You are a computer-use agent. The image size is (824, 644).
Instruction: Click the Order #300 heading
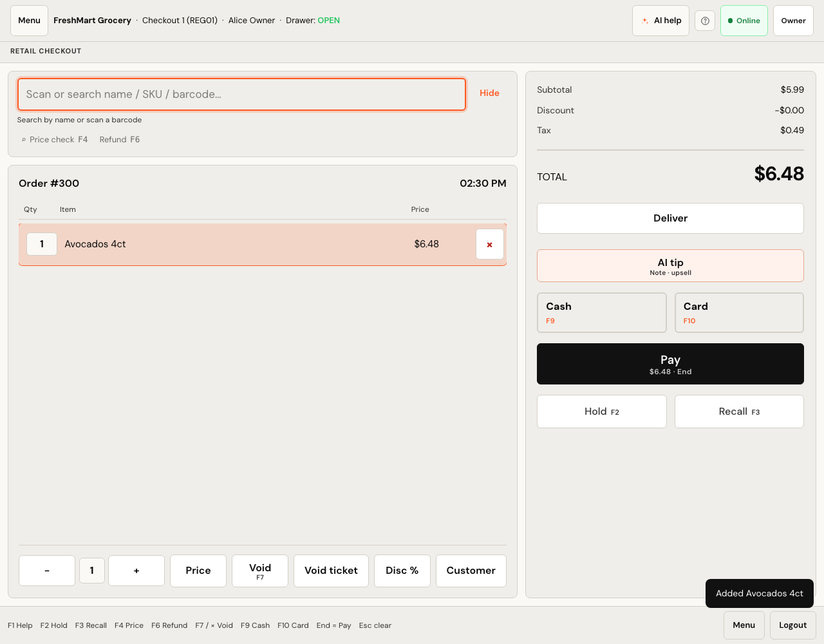(49, 184)
